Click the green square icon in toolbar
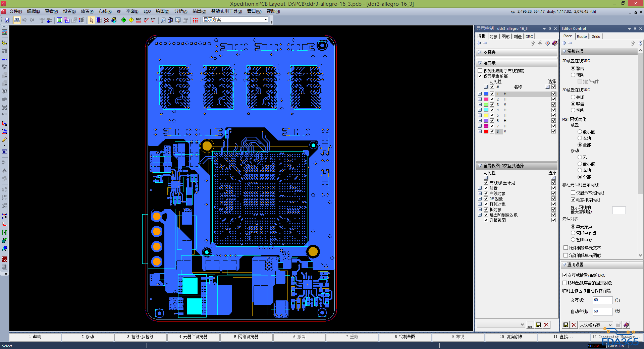 59,20
